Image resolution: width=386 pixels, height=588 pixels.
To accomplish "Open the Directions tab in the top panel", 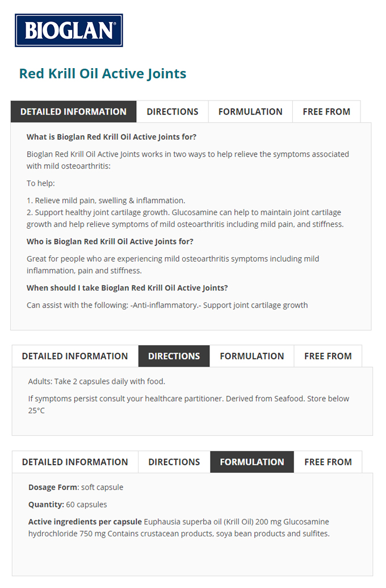I will [x=173, y=112].
